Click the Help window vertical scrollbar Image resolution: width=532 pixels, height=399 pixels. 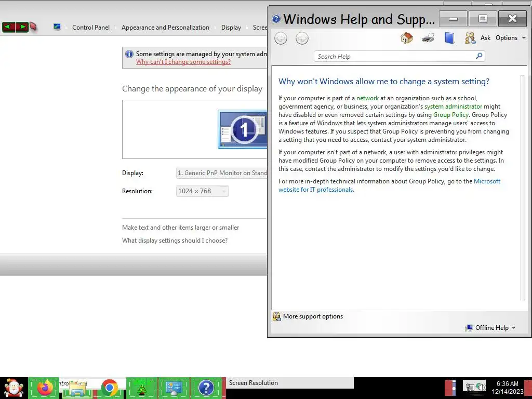click(x=523, y=188)
